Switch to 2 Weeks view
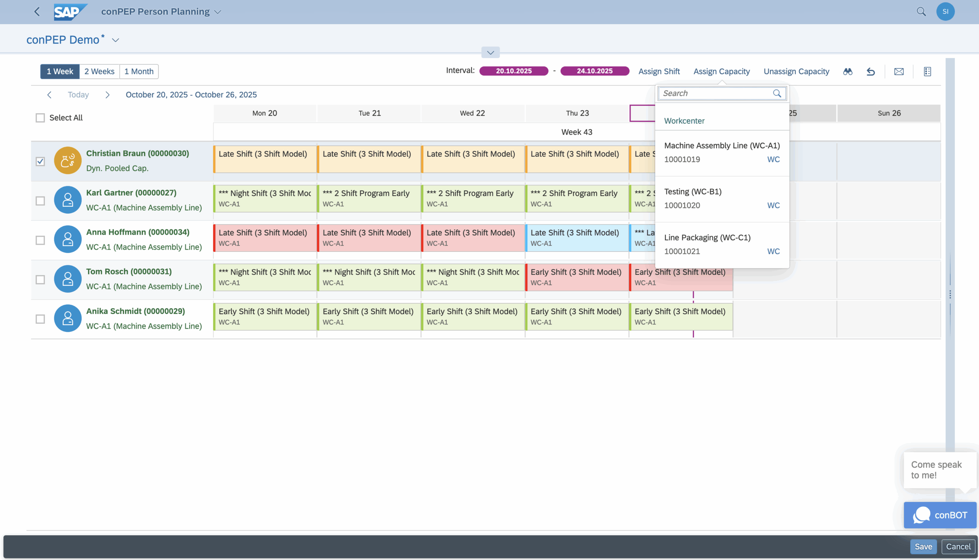This screenshot has height=560, width=979. [x=99, y=71]
